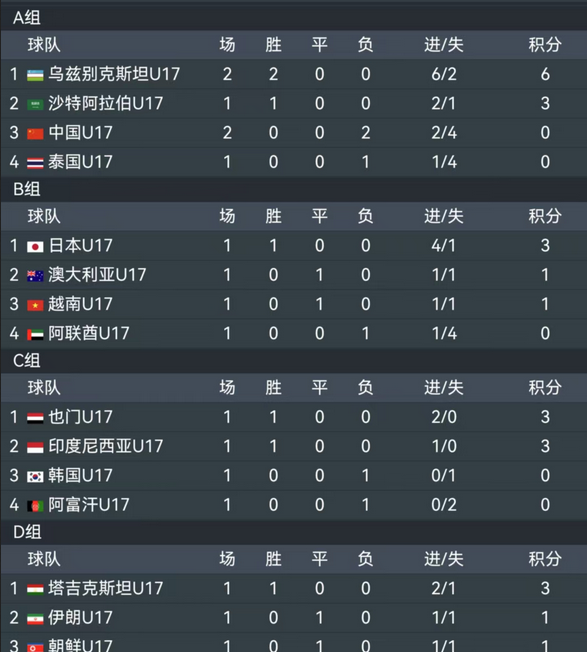Click the Uzbekistan U17 flag icon
Viewport: 587px width, 652px height.
pos(35,75)
